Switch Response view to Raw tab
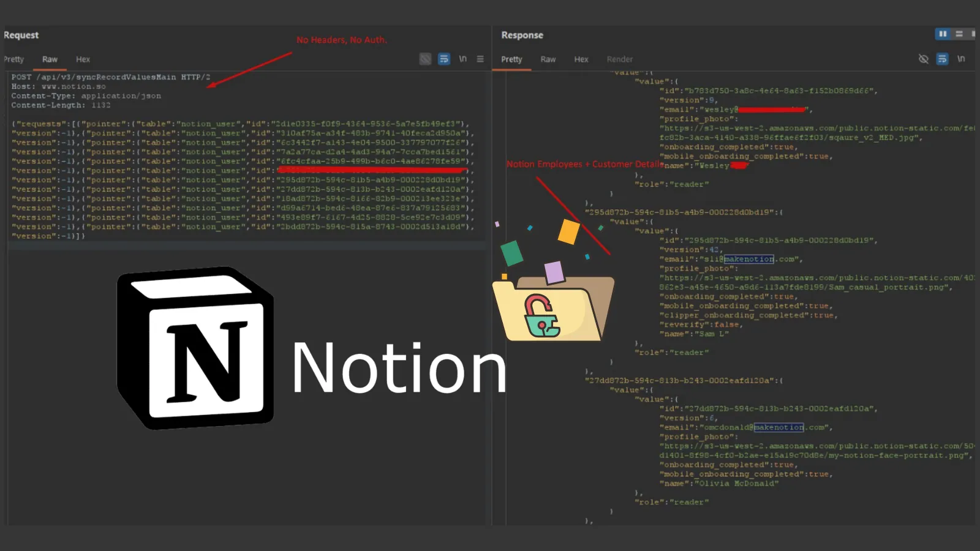 click(548, 59)
